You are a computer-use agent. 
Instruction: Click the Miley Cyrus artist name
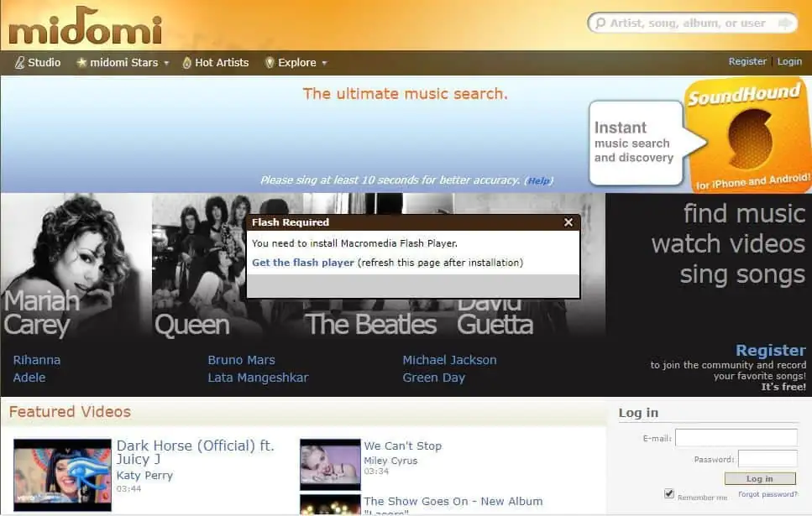click(x=390, y=461)
